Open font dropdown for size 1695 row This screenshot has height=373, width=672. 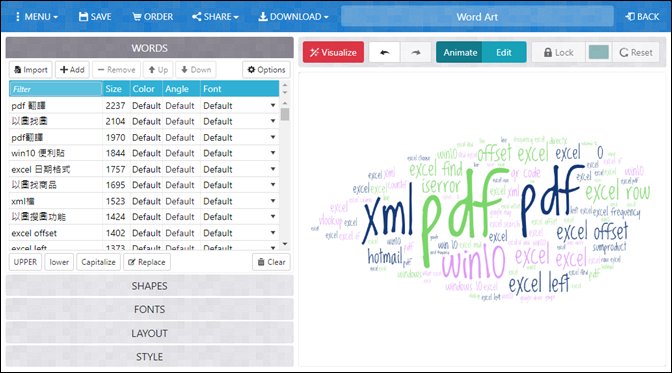pyautogui.click(x=273, y=185)
